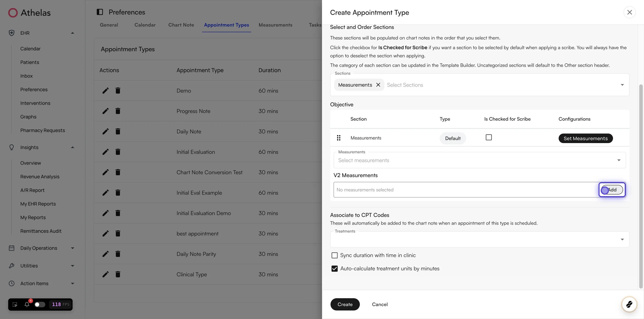644x319 pixels.
Task: Enable Sync duration with time in clinic
Action: click(x=334, y=255)
